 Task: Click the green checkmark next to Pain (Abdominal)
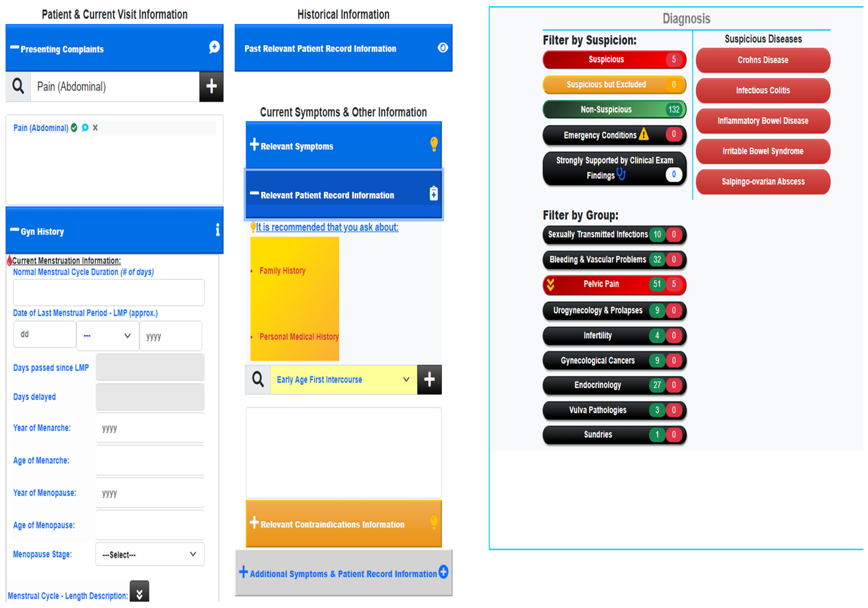click(74, 128)
